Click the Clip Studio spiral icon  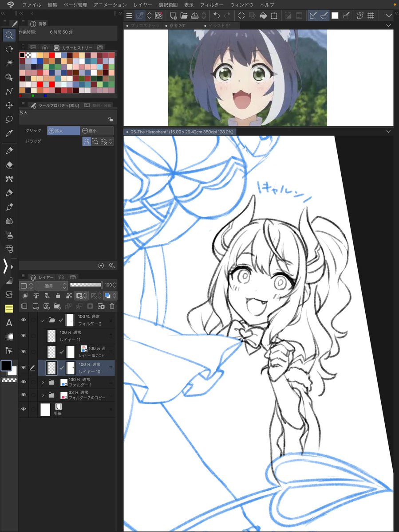[x=158, y=16]
